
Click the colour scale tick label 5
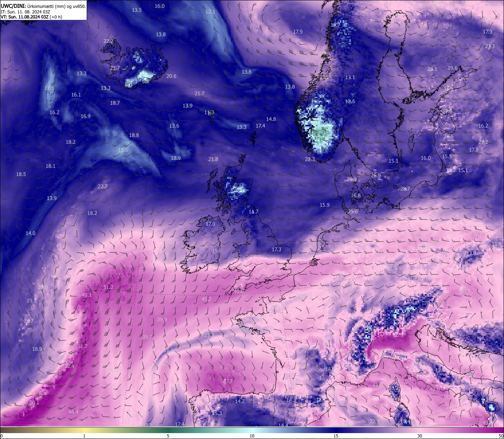point(168,436)
